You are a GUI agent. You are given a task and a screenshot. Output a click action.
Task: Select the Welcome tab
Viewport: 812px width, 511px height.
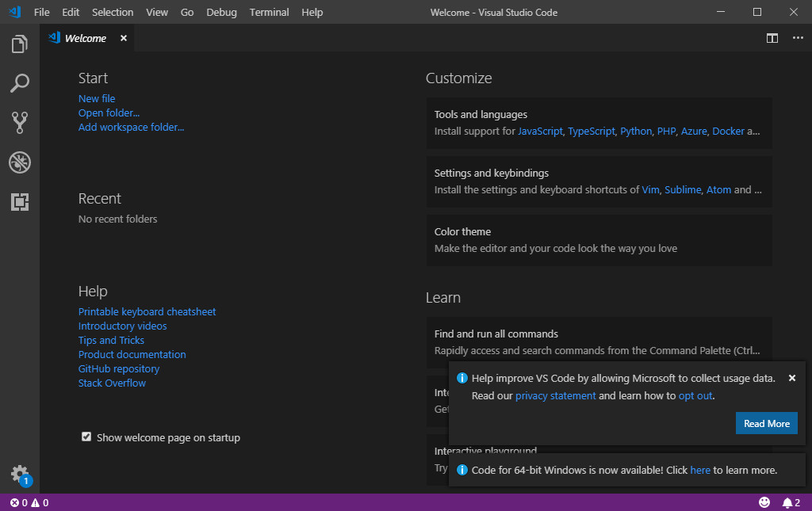pyautogui.click(x=86, y=38)
